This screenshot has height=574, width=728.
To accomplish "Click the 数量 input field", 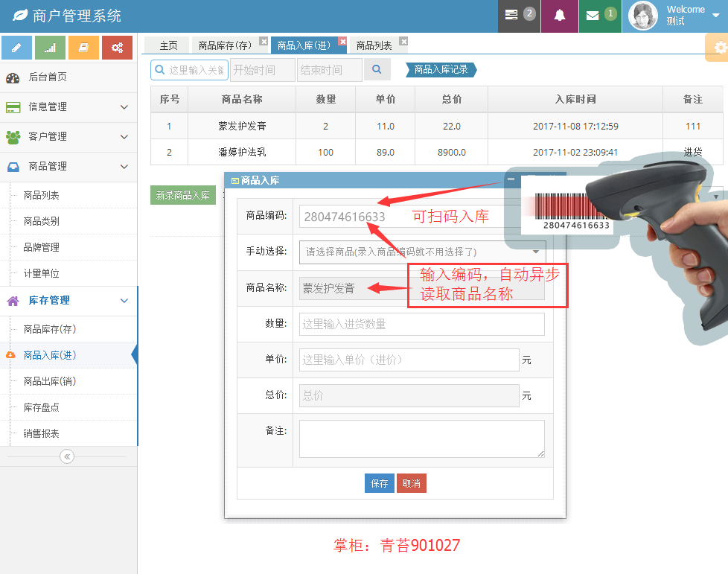I will tap(421, 324).
